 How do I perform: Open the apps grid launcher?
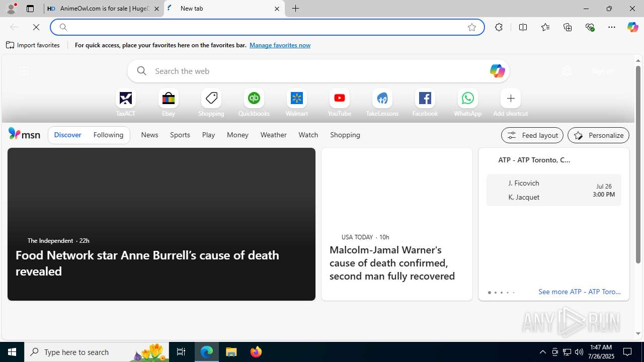tap(24, 71)
